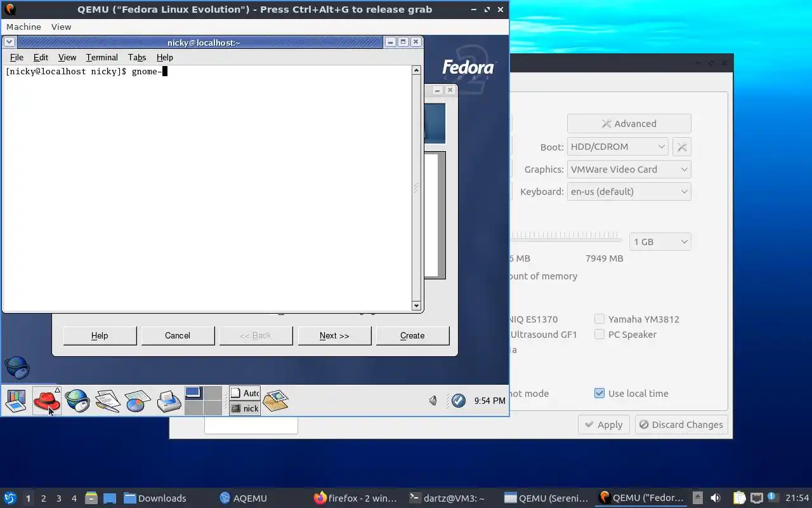Viewport: 812px width, 508px height.
Task: Open the terminal File menu
Action: click(x=16, y=57)
